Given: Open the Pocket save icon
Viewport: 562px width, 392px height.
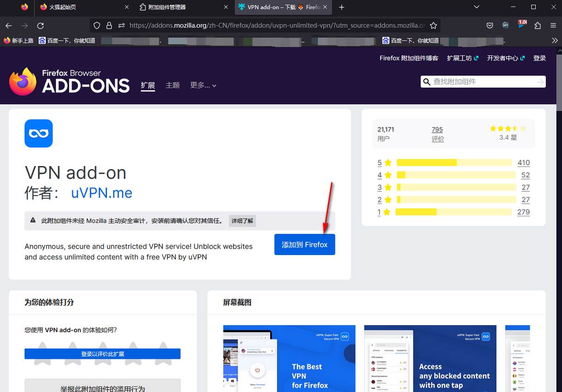Looking at the screenshot, I should pyautogui.click(x=490, y=26).
